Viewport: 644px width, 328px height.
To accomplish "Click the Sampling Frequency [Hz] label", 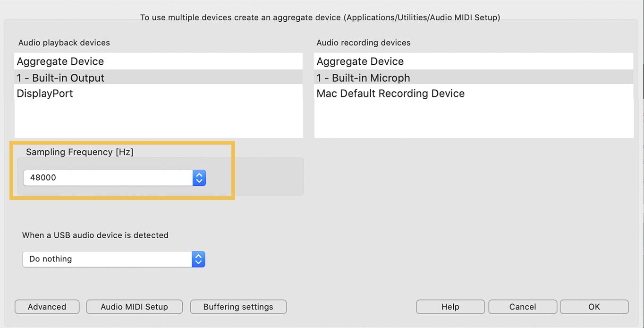I will (x=80, y=152).
